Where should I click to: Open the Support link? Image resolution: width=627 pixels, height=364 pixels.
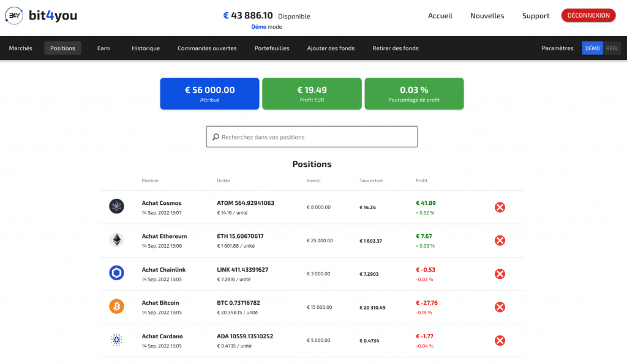point(535,16)
